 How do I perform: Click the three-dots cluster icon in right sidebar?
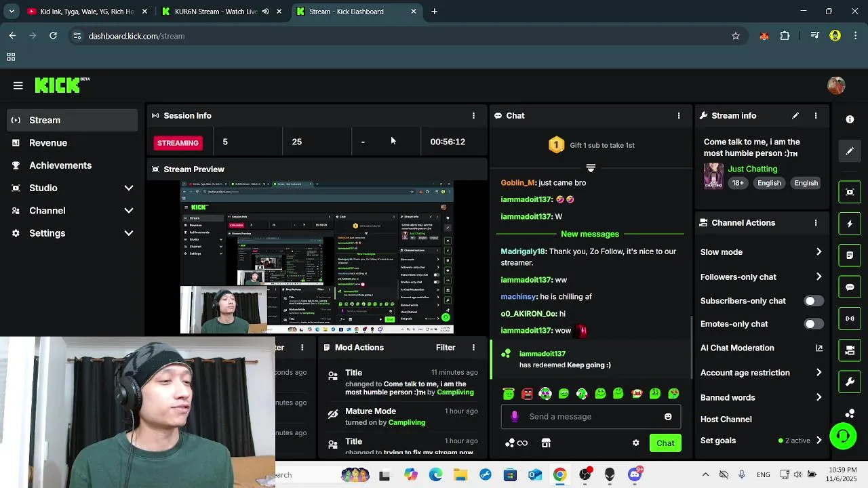(x=850, y=413)
